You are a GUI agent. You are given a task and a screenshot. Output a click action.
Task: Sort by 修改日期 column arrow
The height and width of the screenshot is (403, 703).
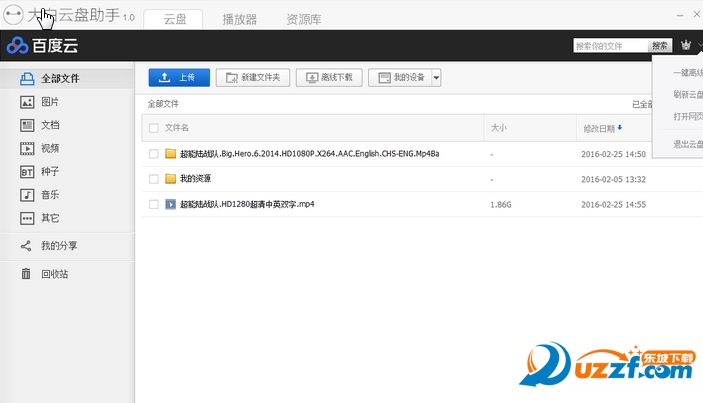[620, 128]
